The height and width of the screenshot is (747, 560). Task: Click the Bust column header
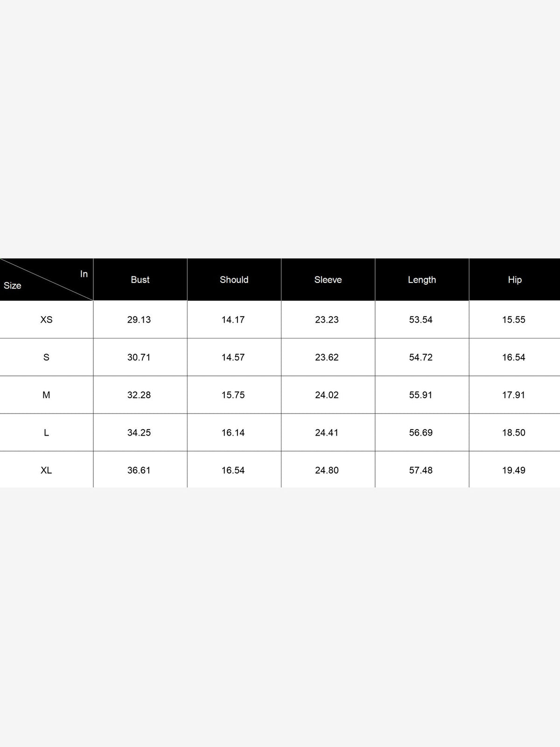tap(140, 280)
